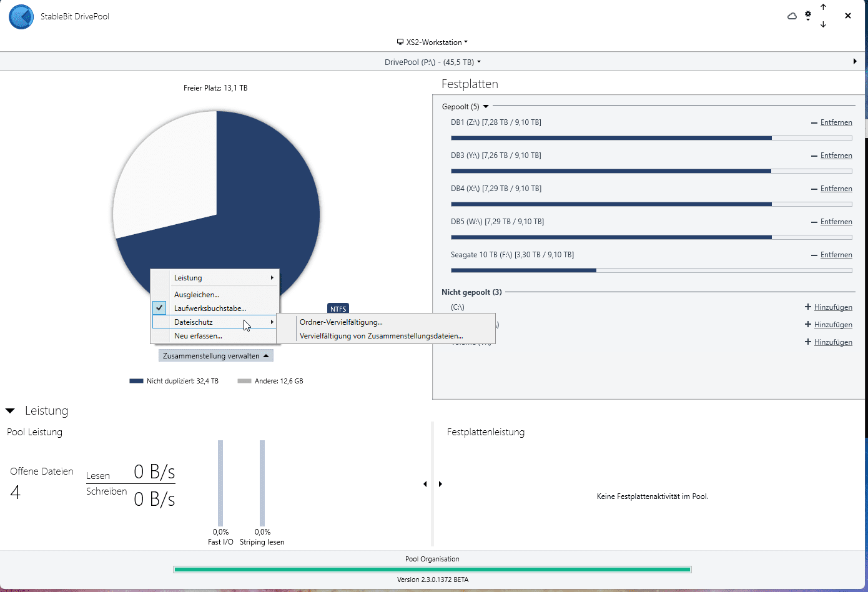
Task: Click Hinzufügen for drive (C:\)
Action: tap(833, 307)
